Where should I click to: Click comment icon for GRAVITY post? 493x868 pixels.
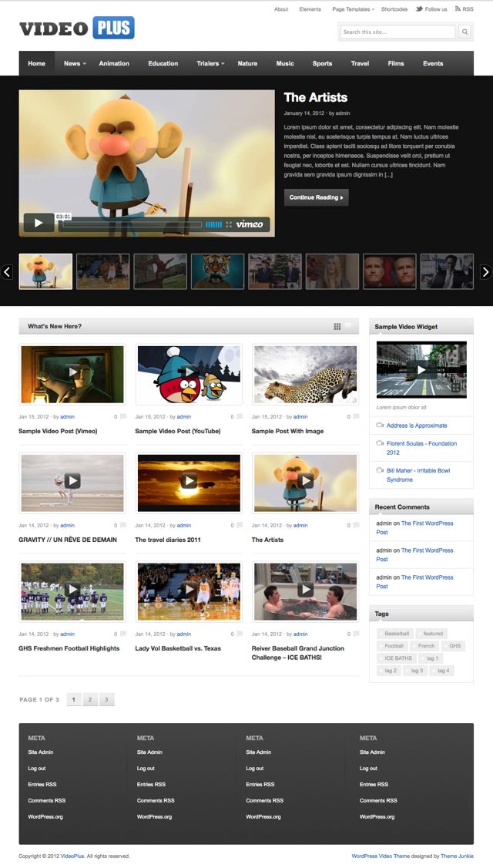click(122, 525)
